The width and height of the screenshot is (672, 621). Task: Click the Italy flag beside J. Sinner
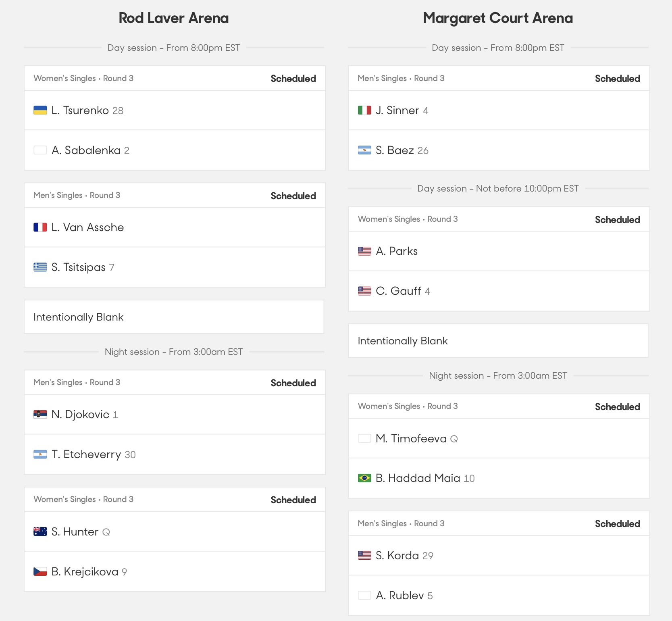tap(364, 110)
